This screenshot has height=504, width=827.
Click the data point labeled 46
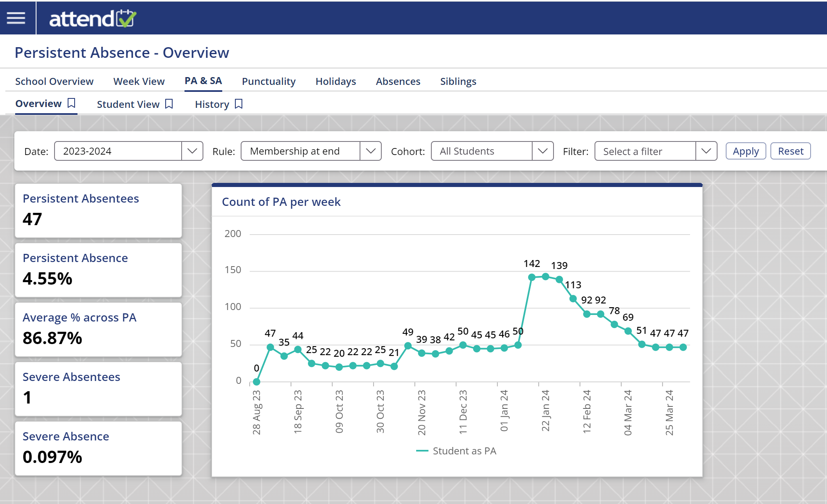point(504,348)
